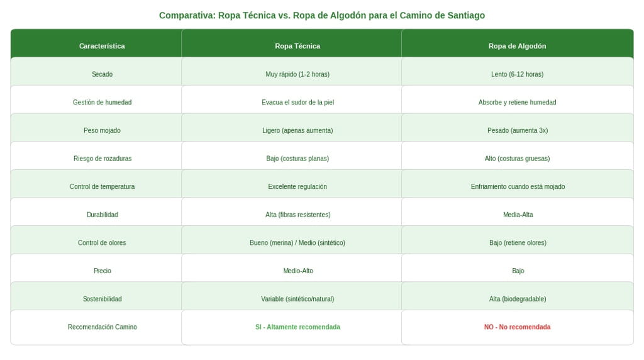Select the 'Muy rápido (1-2 horas)' cell
This screenshot has height=360, width=644.
click(297, 74)
